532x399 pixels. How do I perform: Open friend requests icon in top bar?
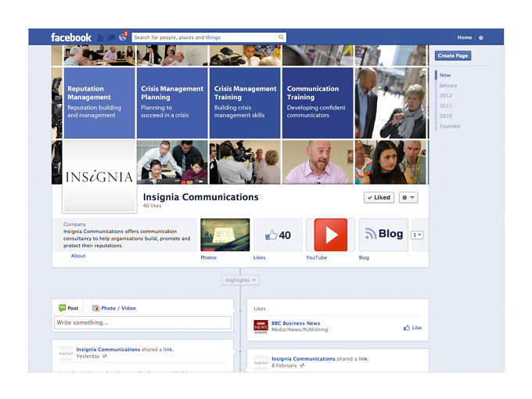(100, 38)
